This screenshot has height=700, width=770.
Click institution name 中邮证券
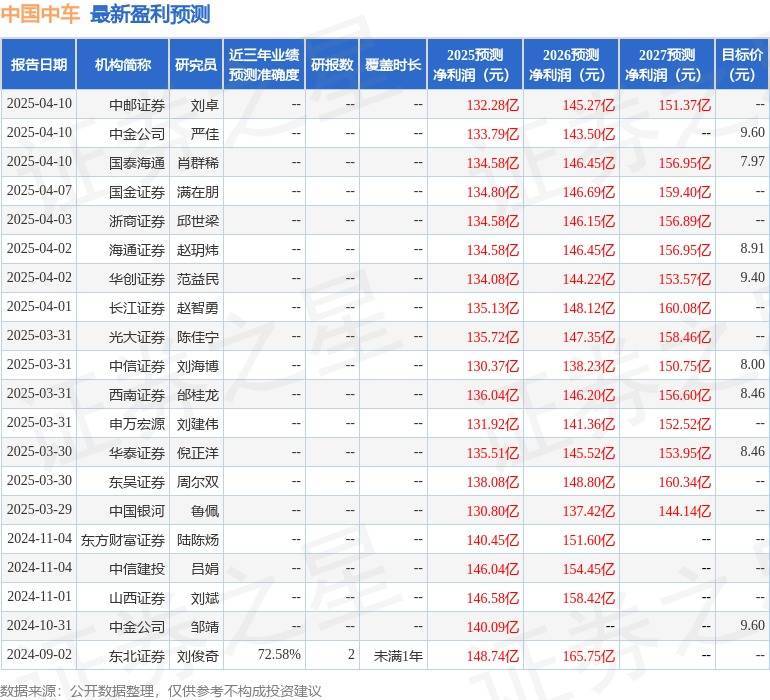[x=137, y=105]
